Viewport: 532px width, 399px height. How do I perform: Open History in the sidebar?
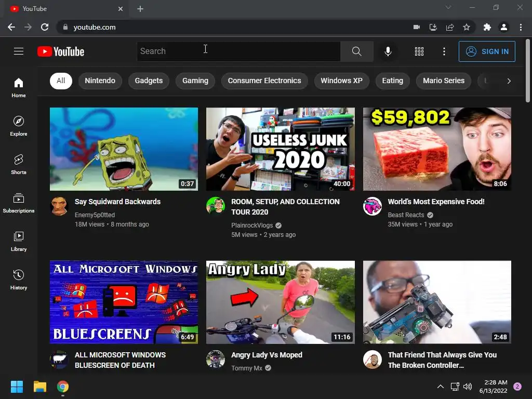tap(19, 280)
